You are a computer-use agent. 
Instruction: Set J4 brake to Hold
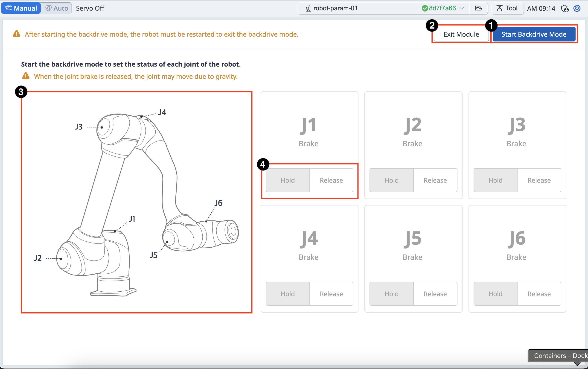pyautogui.click(x=288, y=294)
